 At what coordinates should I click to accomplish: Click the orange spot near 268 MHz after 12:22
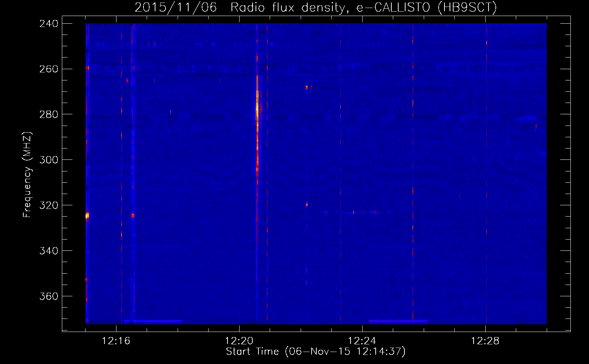[307, 87]
